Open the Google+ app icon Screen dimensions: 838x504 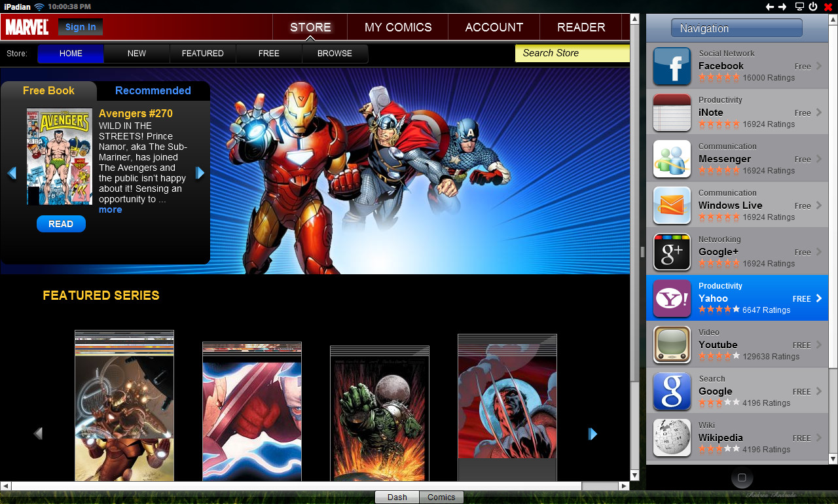click(x=672, y=252)
